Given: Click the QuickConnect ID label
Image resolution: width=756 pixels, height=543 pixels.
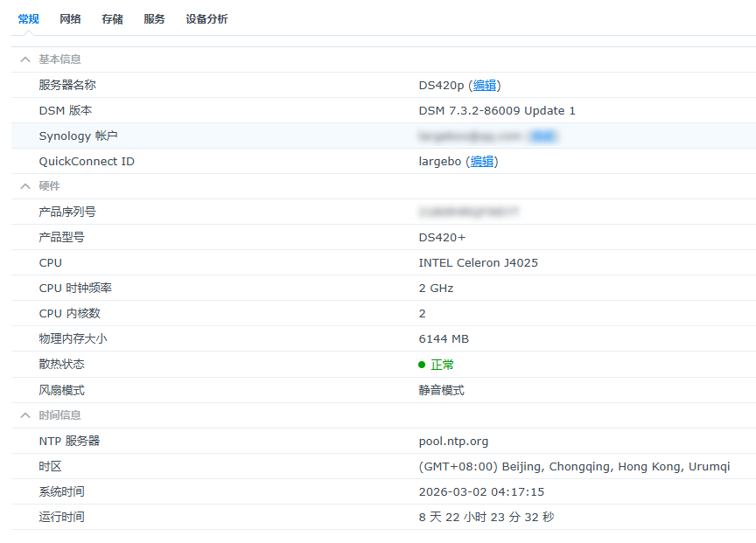Looking at the screenshot, I should click(87, 162).
